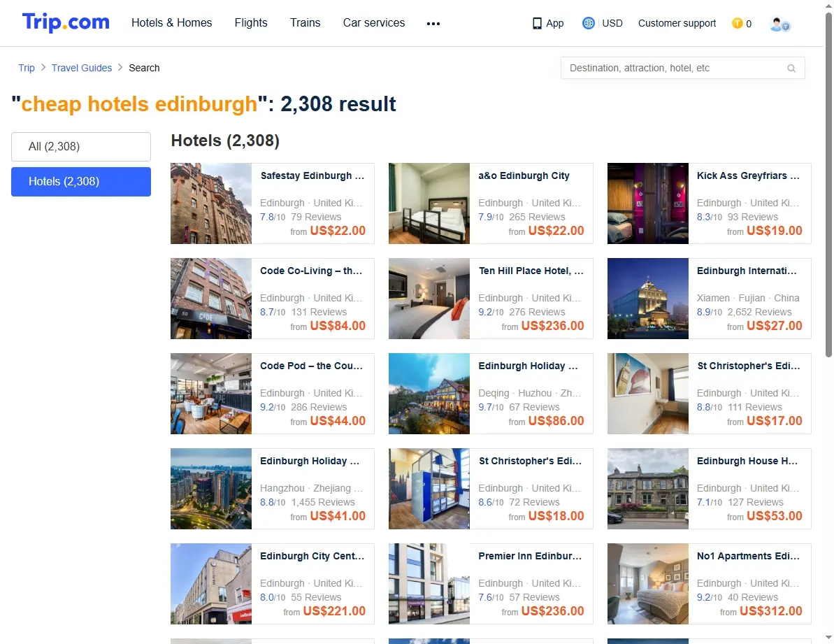This screenshot has height=644, width=834.
Task: Open Code Co-Living hotel photo
Action: tap(211, 299)
